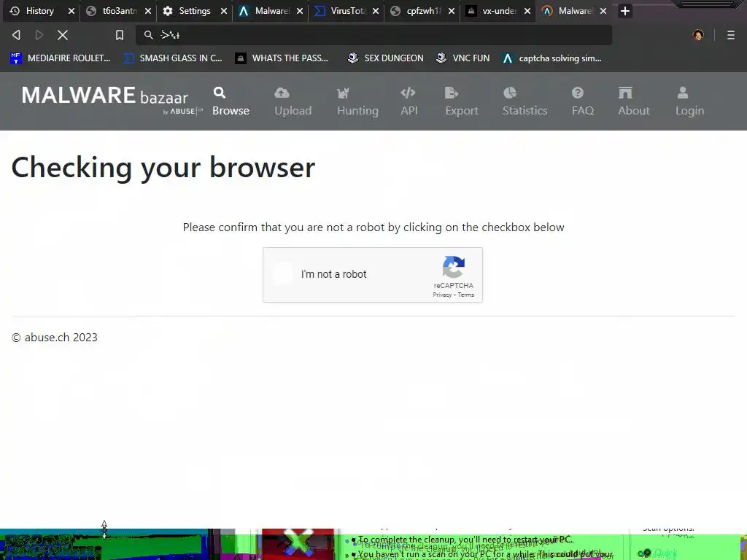Click the reCAPTCHA logo
Screen dimensions: 747x560
click(x=454, y=267)
